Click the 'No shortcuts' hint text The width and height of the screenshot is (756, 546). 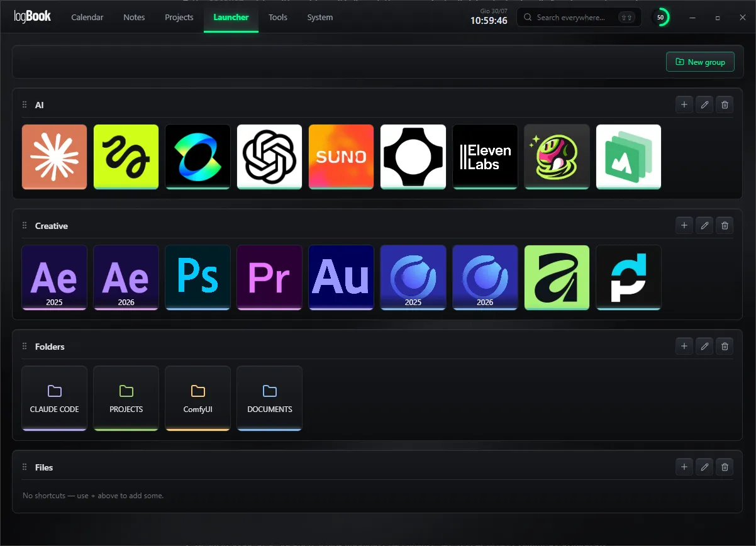[x=93, y=496]
